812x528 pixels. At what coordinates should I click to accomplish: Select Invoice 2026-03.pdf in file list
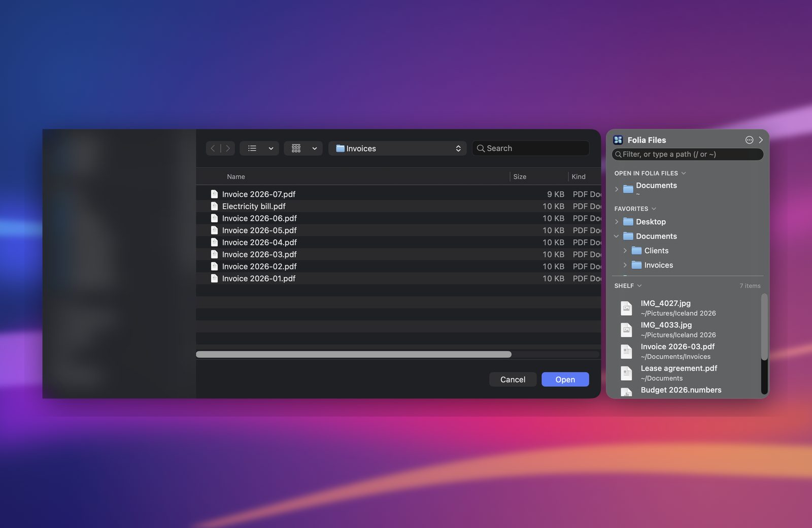pos(398,254)
